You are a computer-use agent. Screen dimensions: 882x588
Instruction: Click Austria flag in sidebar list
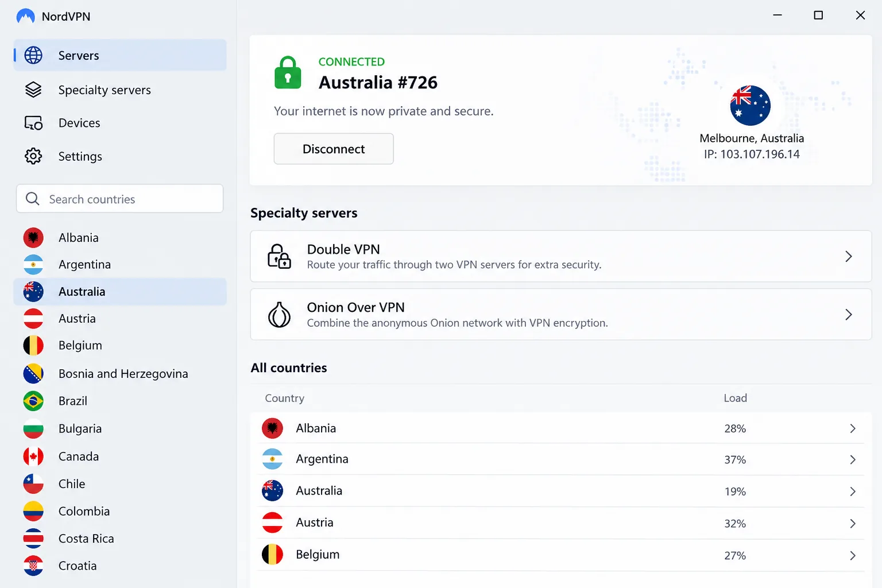pyautogui.click(x=33, y=318)
